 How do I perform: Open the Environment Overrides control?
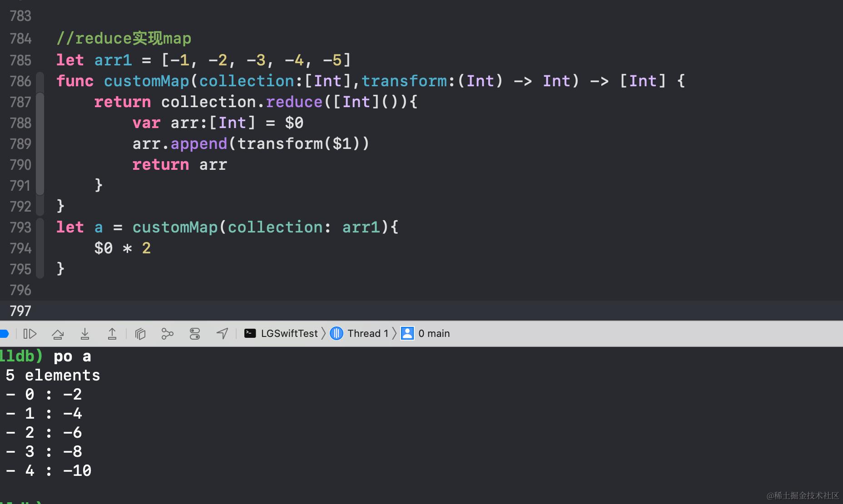coord(195,334)
